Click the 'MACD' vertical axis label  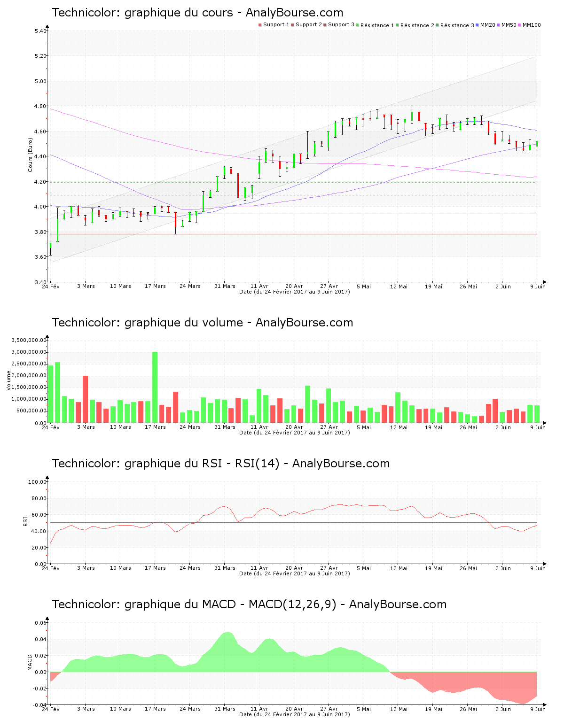click(x=30, y=662)
